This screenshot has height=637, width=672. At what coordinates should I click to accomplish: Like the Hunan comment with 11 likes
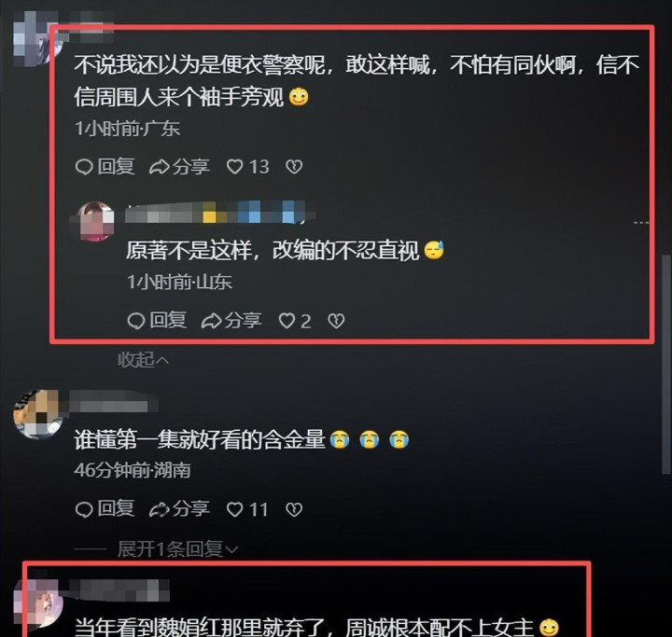(x=247, y=509)
